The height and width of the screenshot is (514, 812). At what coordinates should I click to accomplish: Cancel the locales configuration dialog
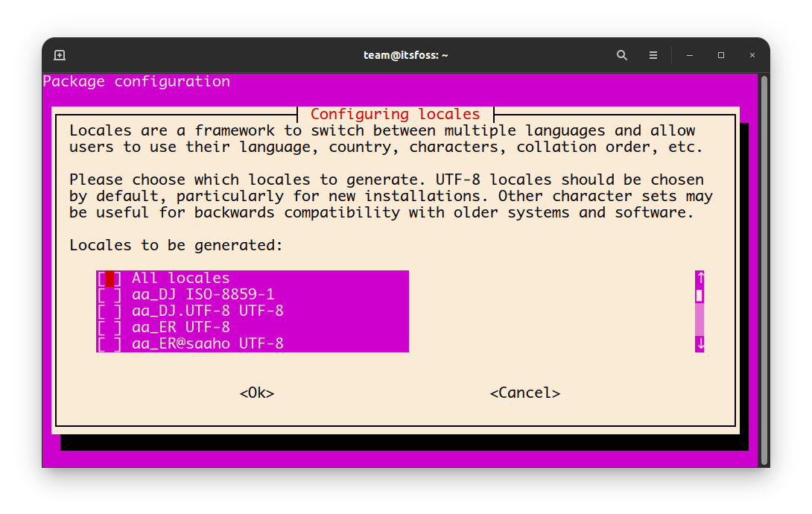(524, 393)
